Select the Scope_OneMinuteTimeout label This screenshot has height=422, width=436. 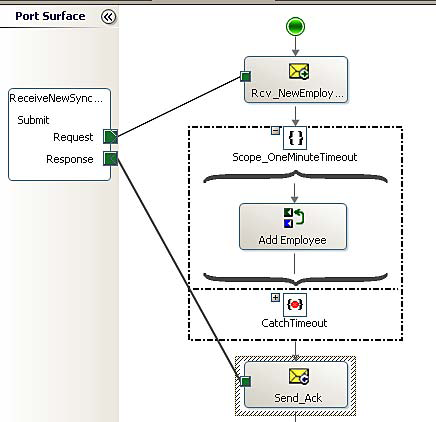click(x=295, y=157)
